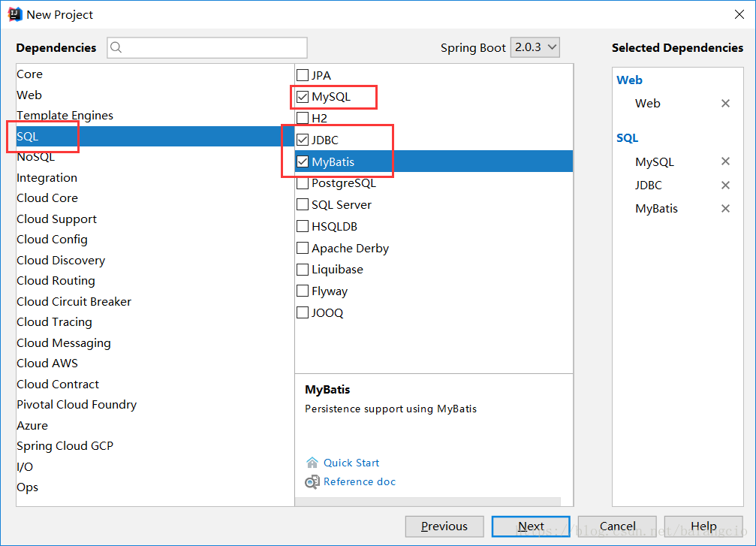Tick the Flyway checkbox
This screenshot has width=756, height=546.
click(303, 291)
